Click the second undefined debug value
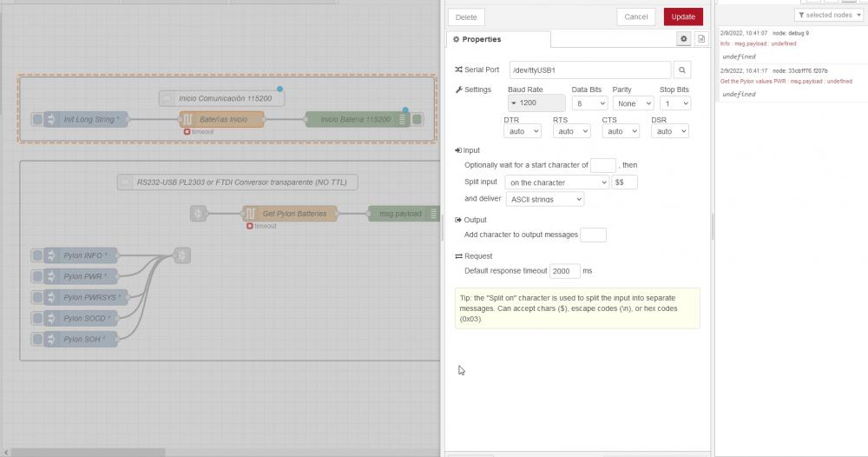This screenshot has width=868, height=457. click(x=739, y=94)
